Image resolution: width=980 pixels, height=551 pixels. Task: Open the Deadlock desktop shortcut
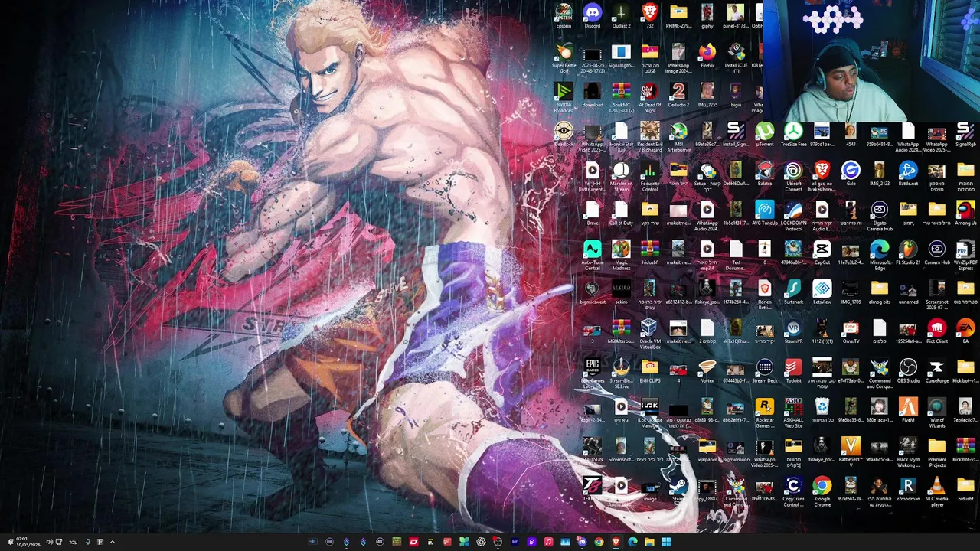pos(563,134)
